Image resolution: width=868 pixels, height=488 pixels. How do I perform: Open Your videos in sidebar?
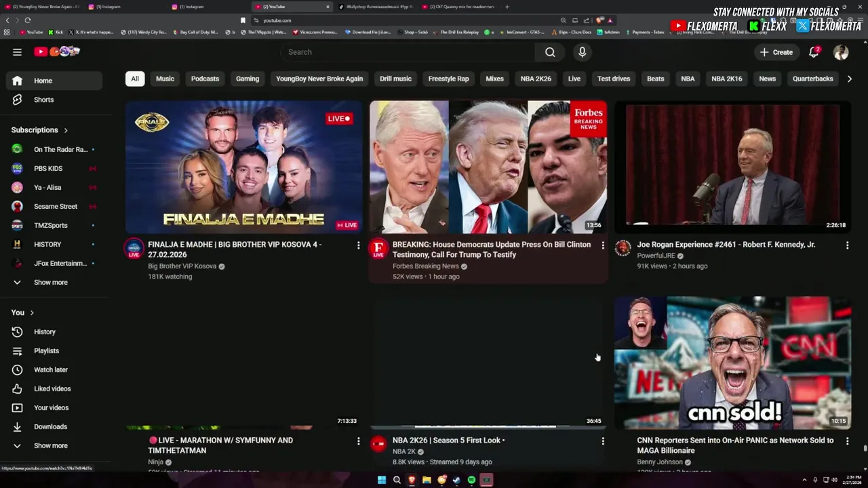pyautogui.click(x=54, y=407)
